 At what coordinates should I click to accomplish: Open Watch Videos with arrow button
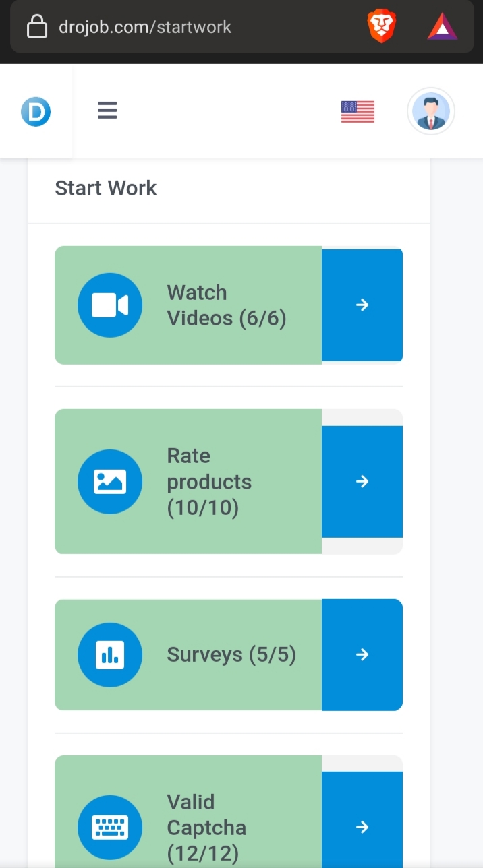[362, 305]
